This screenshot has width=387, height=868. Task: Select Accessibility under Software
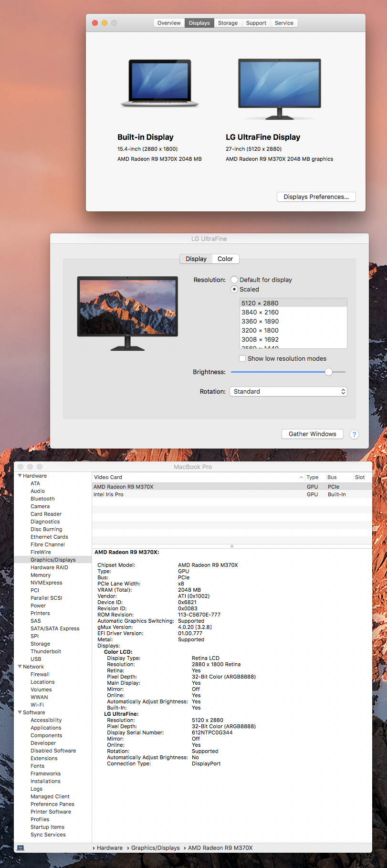pyautogui.click(x=46, y=720)
